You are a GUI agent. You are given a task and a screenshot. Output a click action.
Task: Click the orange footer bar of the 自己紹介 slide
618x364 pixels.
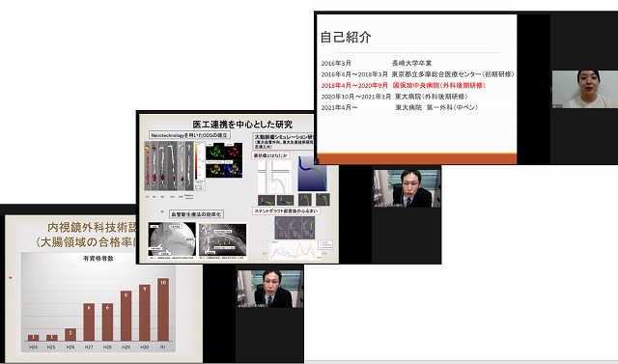[x=416, y=158]
